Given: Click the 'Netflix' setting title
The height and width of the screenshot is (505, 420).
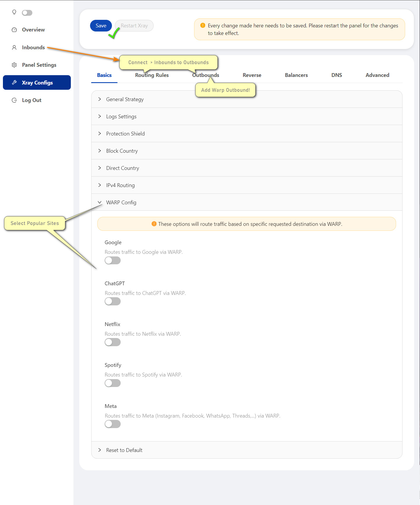Looking at the screenshot, I should [113, 324].
